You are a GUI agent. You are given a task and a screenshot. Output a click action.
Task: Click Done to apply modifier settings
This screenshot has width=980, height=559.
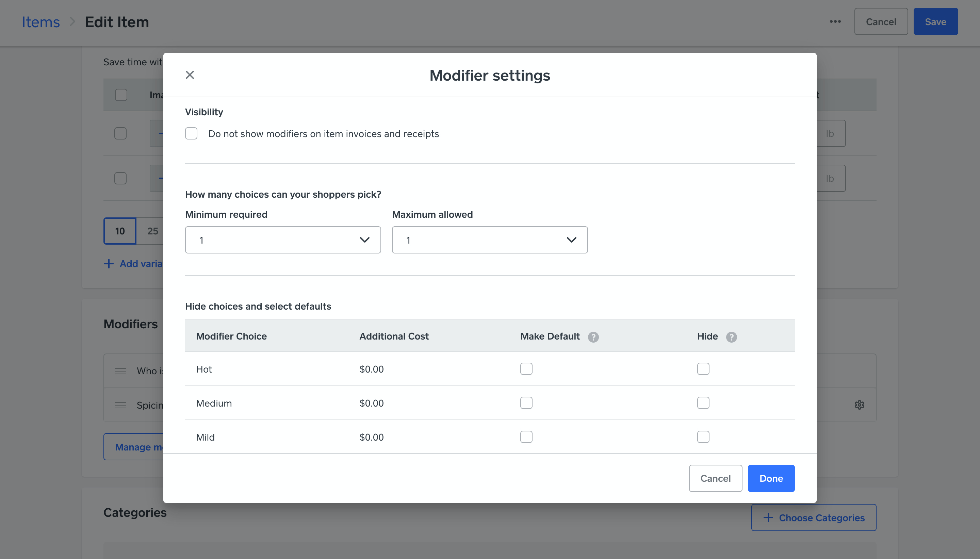click(771, 478)
